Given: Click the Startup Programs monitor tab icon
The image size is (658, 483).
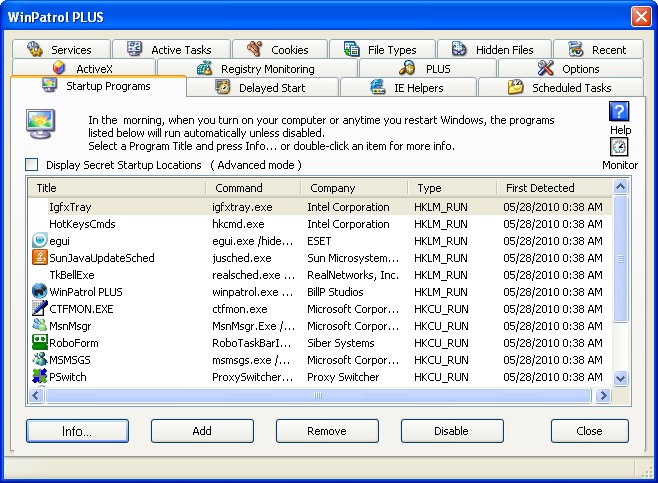Looking at the screenshot, I should coord(50,85).
